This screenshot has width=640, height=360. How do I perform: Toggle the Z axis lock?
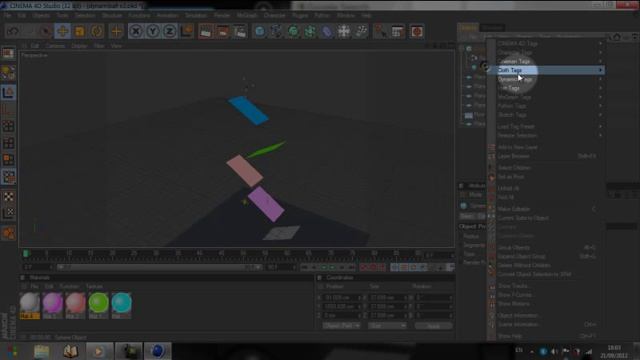pyautogui.click(x=170, y=31)
